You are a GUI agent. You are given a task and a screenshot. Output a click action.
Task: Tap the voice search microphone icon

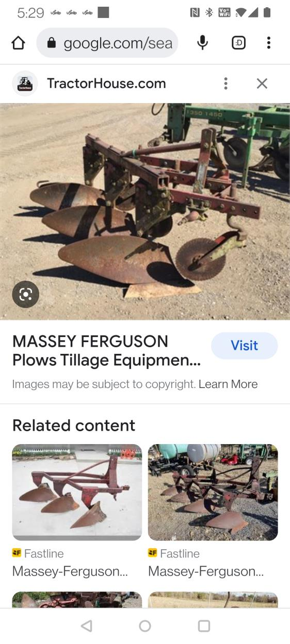(203, 43)
